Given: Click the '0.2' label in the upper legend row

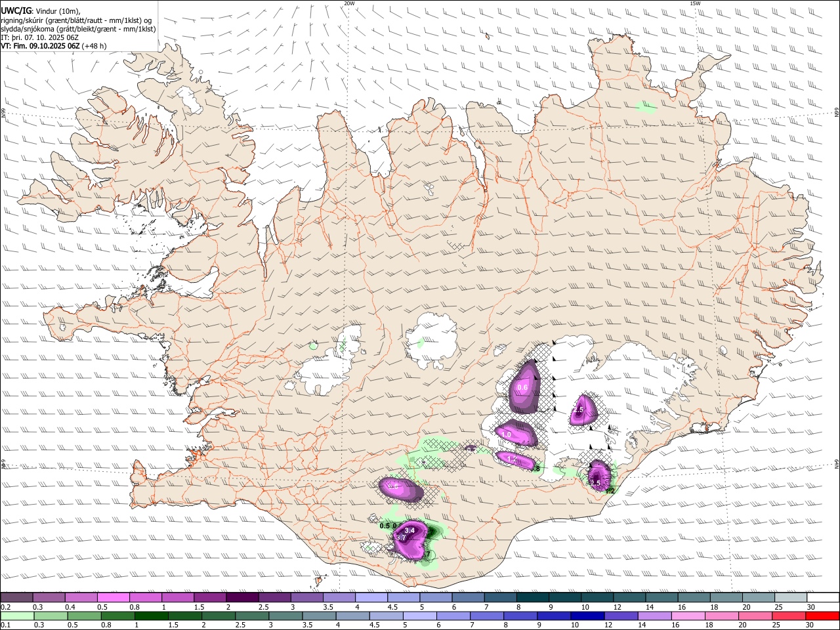Looking at the screenshot, I should [5, 606].
